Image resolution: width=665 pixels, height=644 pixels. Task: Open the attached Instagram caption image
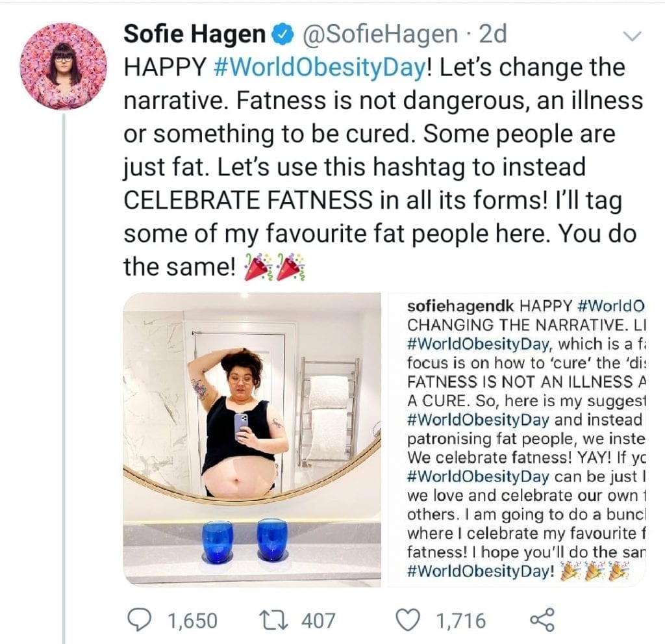[517, 439]
